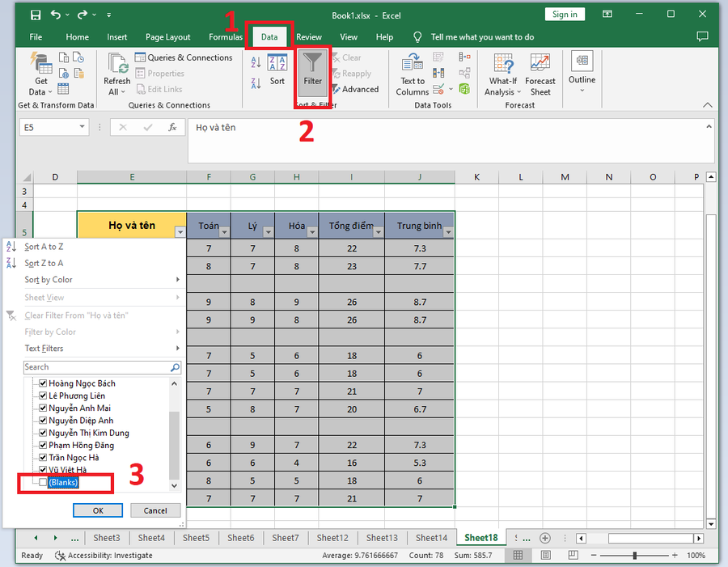
Task: Click Sign in button
Action: point(565,15)
